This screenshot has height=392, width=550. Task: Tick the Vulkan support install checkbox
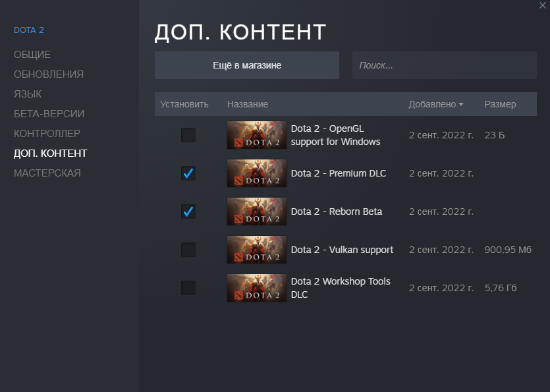[188, 250]
